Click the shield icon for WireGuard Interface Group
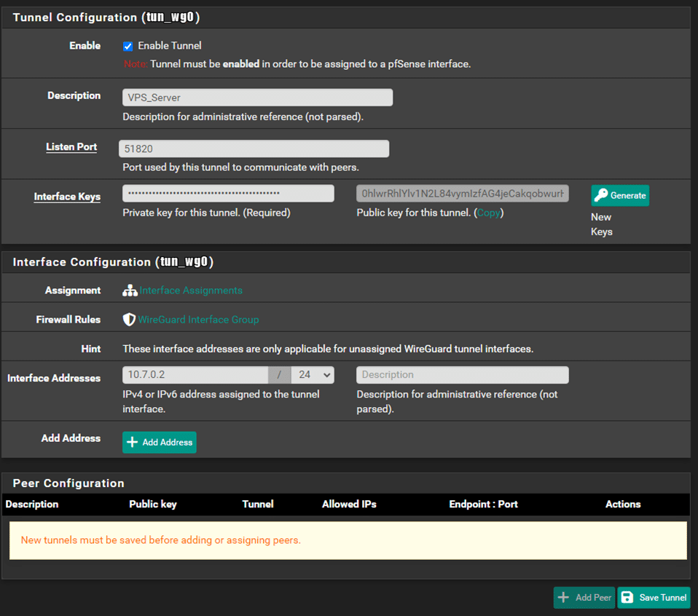 [129, 318]
